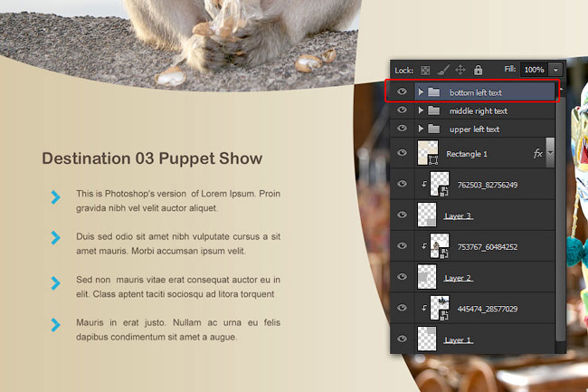Click the 'Destination 03 Puppet Show' heading
Screen dimensions: 588x392
pos(152,158)
